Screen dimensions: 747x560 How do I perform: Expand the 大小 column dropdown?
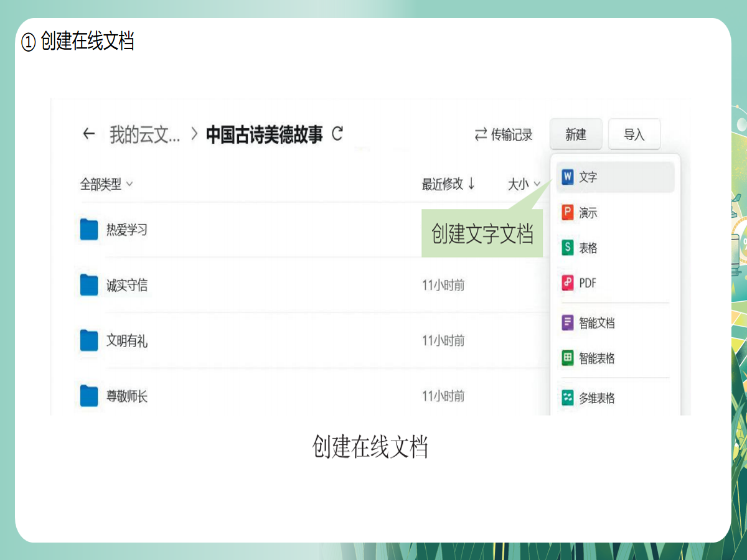[524, 184]
